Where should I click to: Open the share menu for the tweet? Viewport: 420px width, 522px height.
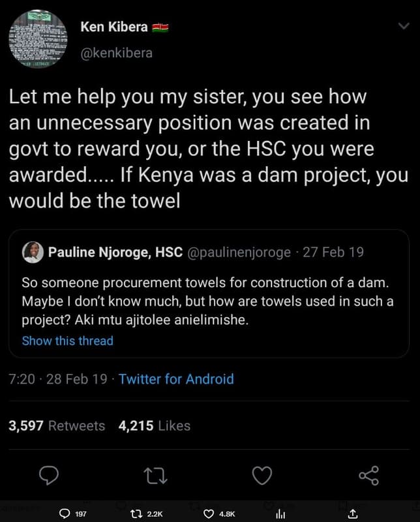click(x=368, y=476)
